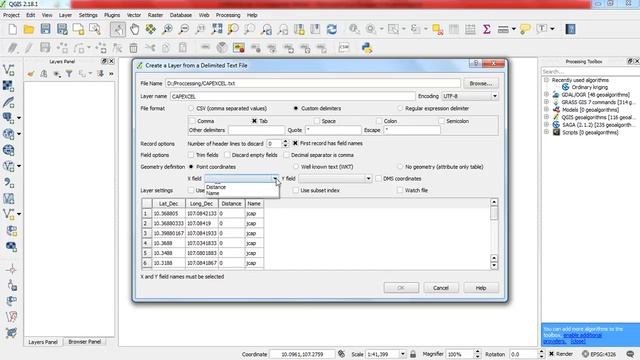Open the Raster menu

coord(155,15)
